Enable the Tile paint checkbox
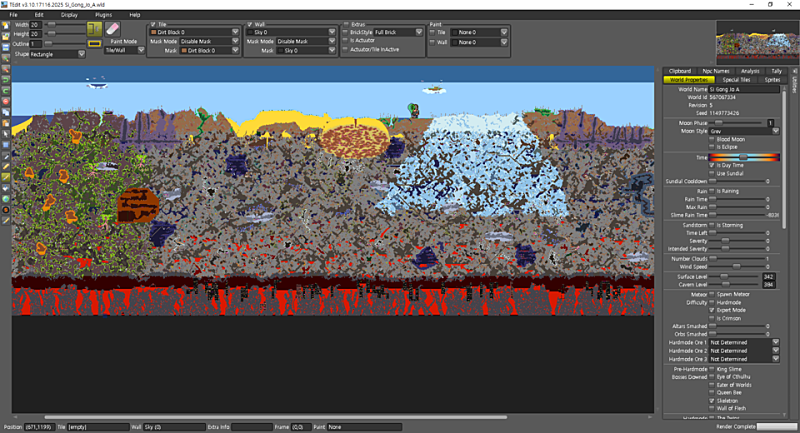The height and width of the screenshot is (433, 800). (153, 24)
